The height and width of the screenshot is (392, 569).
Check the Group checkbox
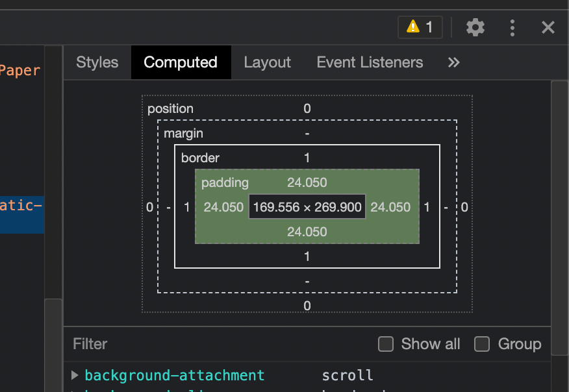coord(482,344)
